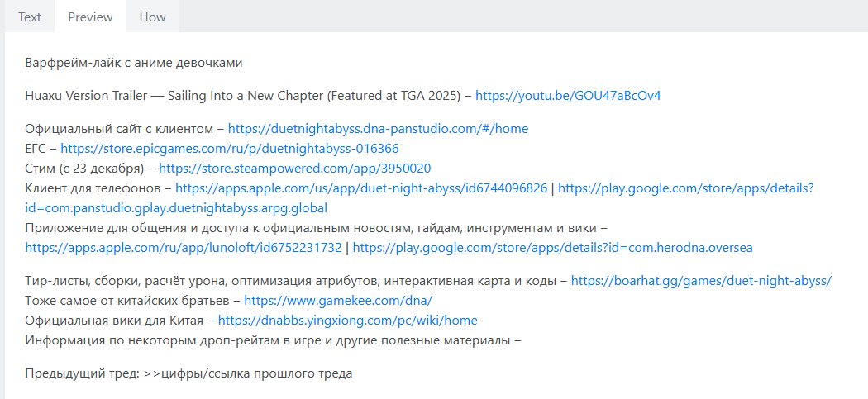Follow the Steam store app link
868x399 pixels.
tap(294, 169)
